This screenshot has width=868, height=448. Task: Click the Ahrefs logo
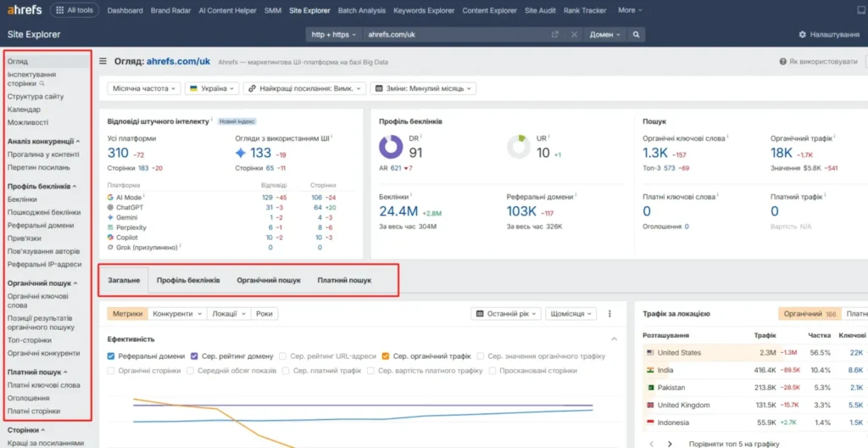tap(25, 10)
